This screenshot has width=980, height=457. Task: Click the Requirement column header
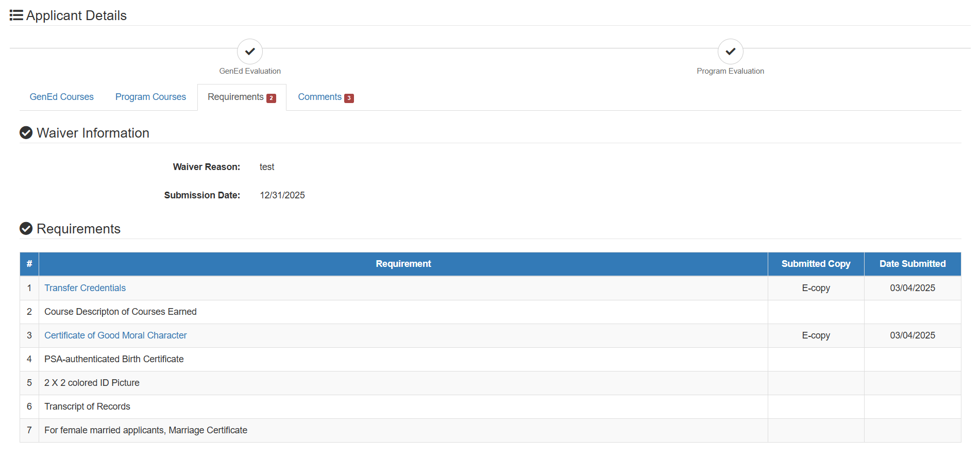pyautogui.click(x=403, y=264)
